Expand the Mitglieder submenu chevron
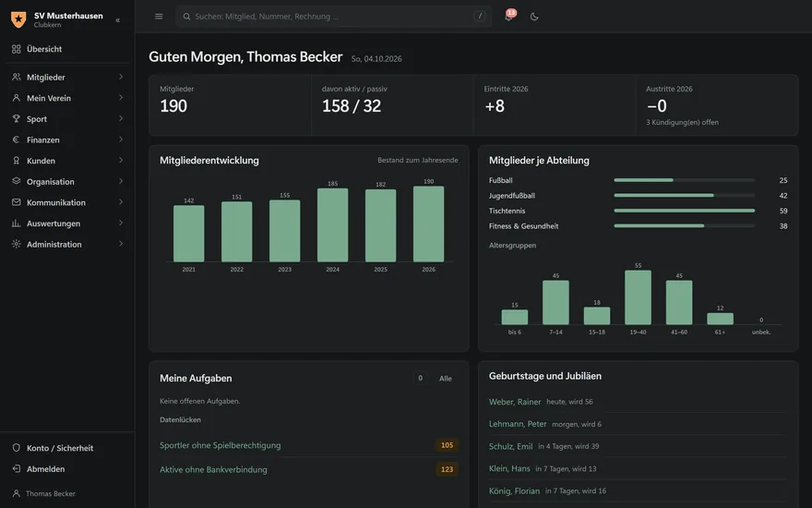812x508 pixels. [121, 77]
